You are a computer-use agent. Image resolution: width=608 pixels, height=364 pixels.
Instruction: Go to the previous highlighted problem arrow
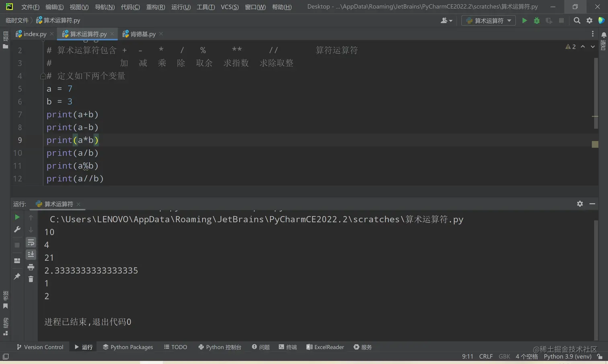tap(583, 47)
